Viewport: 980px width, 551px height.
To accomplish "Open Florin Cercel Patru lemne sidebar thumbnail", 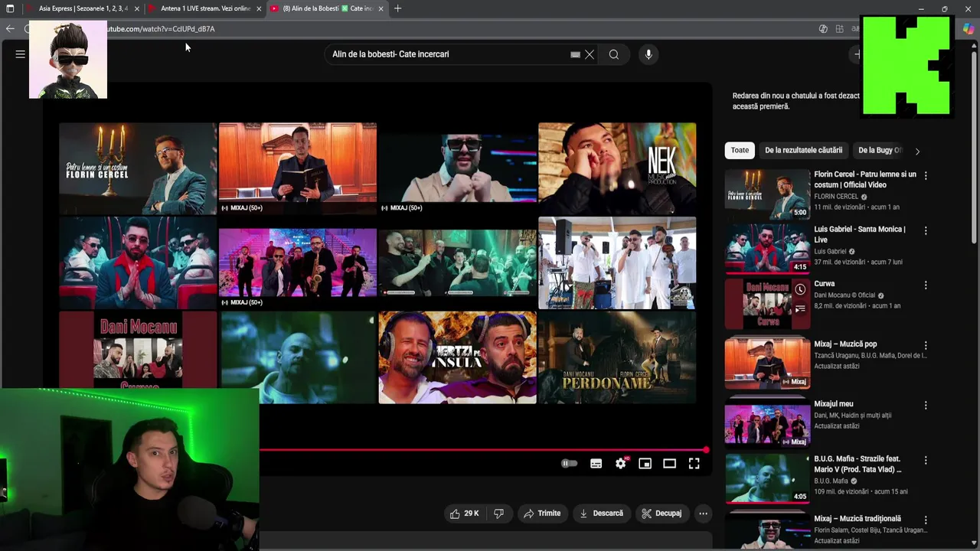I will (x=767, y=194).
